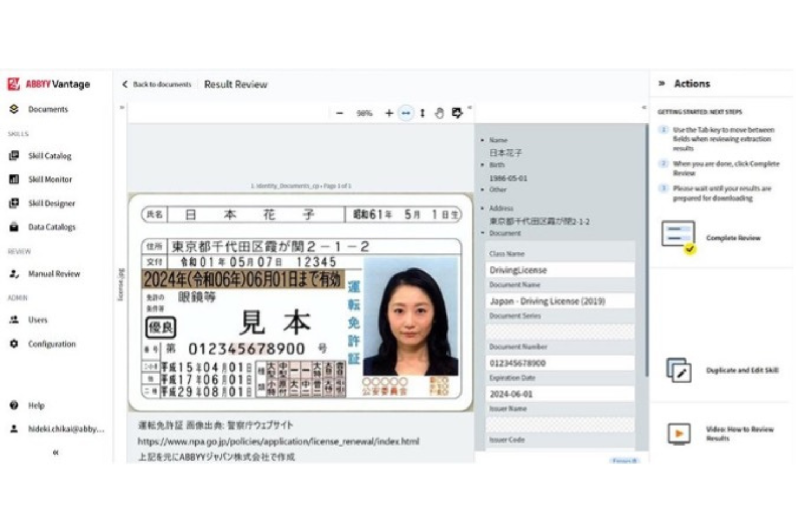
Task: Click the Configuration gear icon
Action: [x=14, y=344]
